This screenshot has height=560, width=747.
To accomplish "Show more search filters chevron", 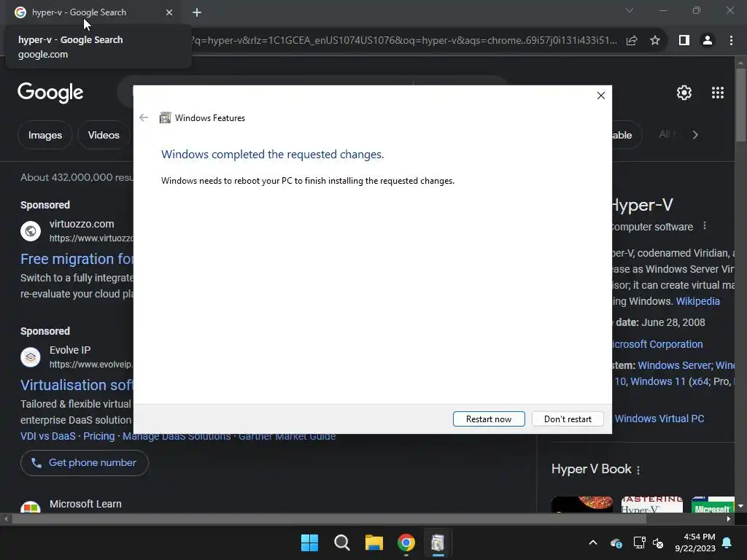I will [x=695, y=135].
